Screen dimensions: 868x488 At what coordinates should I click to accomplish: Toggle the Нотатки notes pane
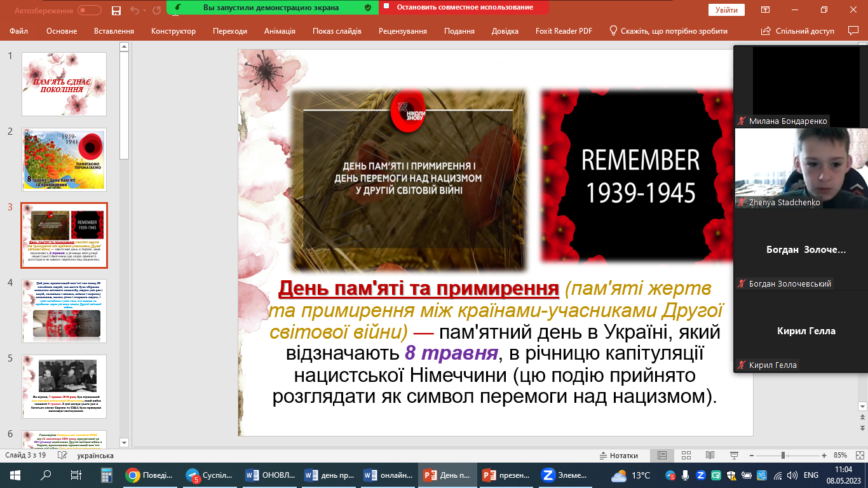(x=618, y=456)
